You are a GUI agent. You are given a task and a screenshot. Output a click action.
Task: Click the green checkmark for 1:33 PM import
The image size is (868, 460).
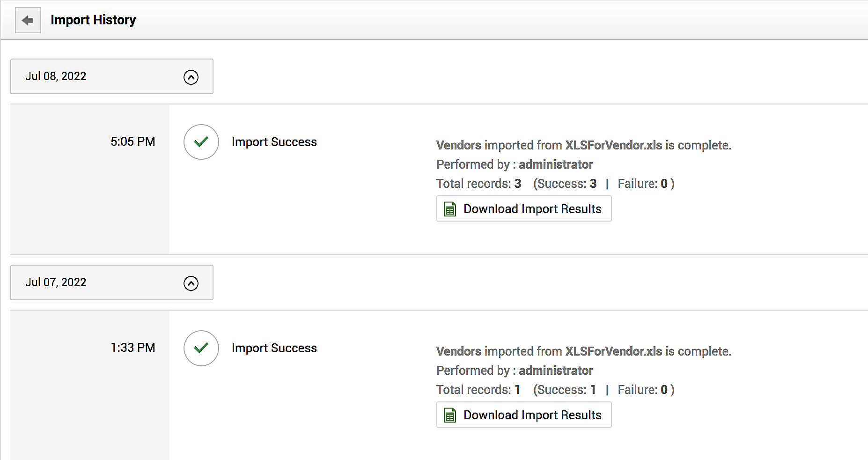point(201,348)
